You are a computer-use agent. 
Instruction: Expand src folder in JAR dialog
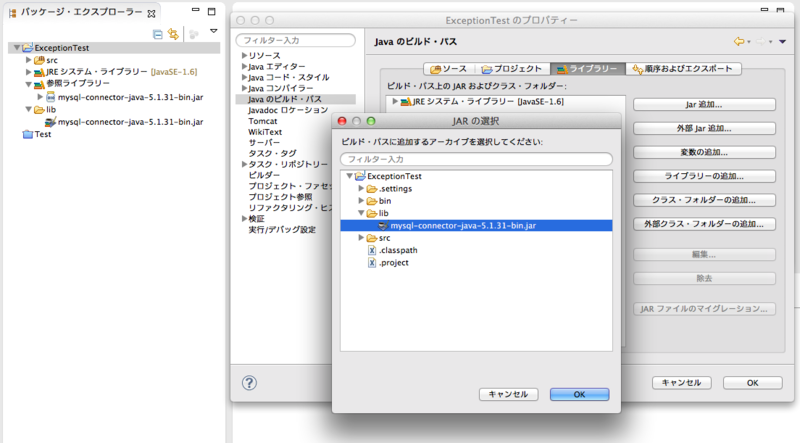[x=361, y=238]
